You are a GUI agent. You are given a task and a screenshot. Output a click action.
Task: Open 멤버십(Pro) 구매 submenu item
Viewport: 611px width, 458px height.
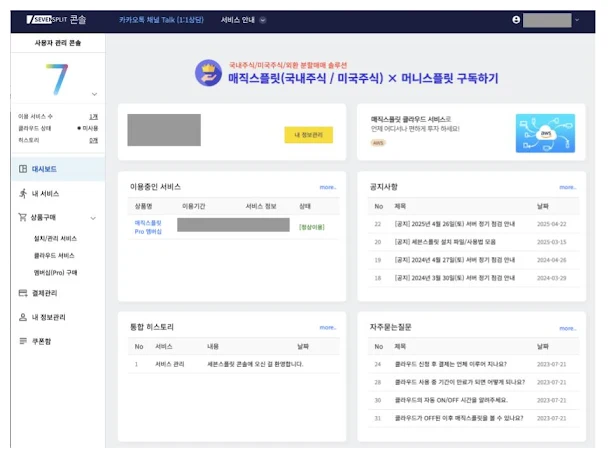[55, 272]
